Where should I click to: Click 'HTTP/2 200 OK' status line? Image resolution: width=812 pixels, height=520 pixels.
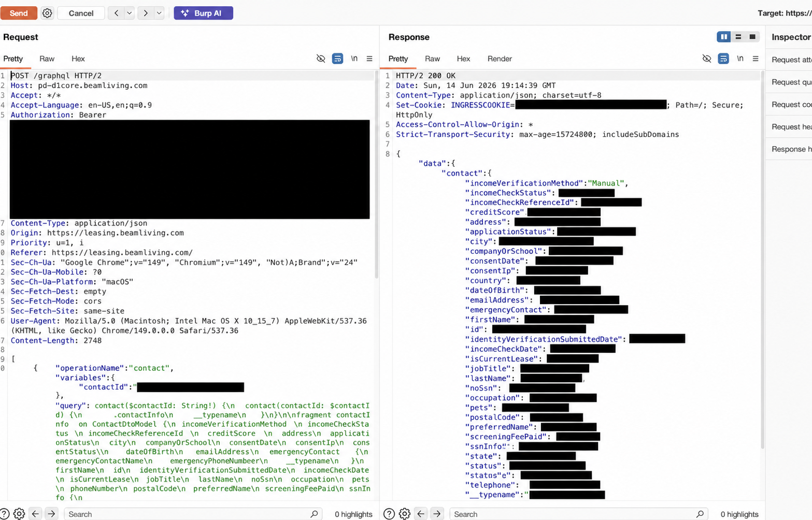pos(425,76)
